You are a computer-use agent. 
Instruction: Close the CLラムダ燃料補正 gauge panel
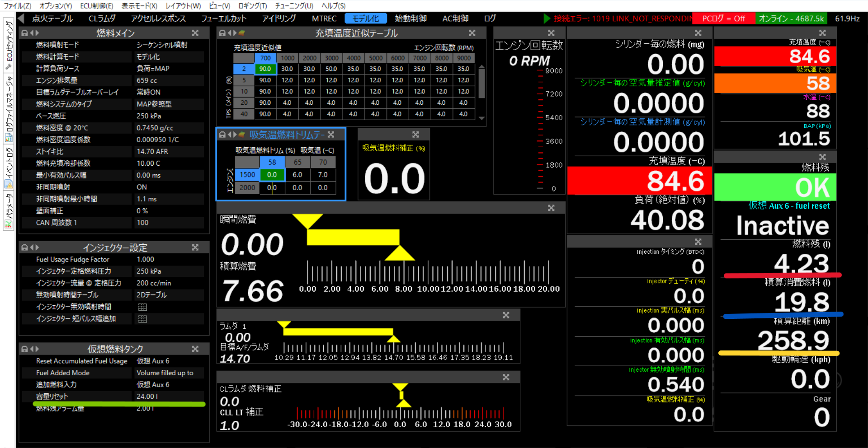[x=506, y=377]
